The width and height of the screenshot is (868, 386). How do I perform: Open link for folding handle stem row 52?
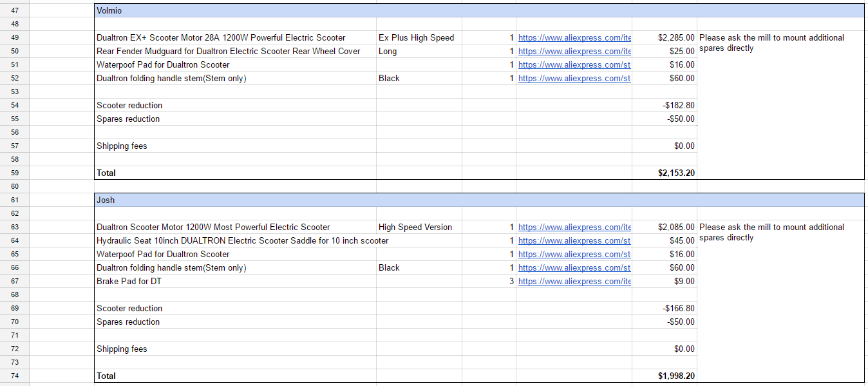[x=574, y=79]
